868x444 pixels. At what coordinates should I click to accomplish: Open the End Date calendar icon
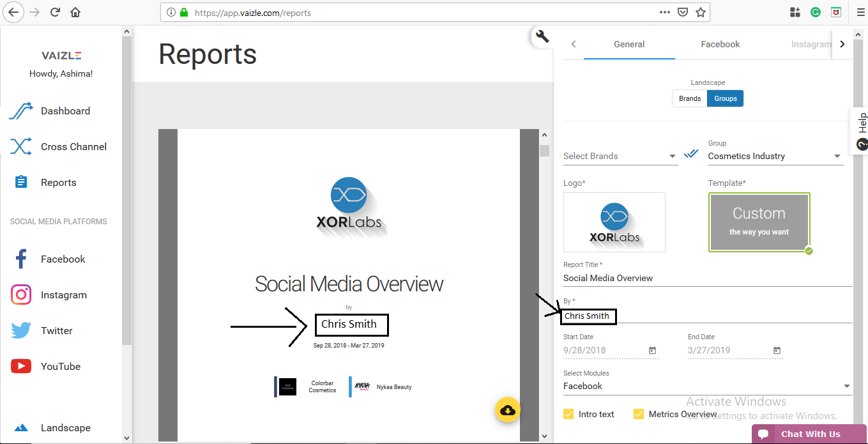777,350
